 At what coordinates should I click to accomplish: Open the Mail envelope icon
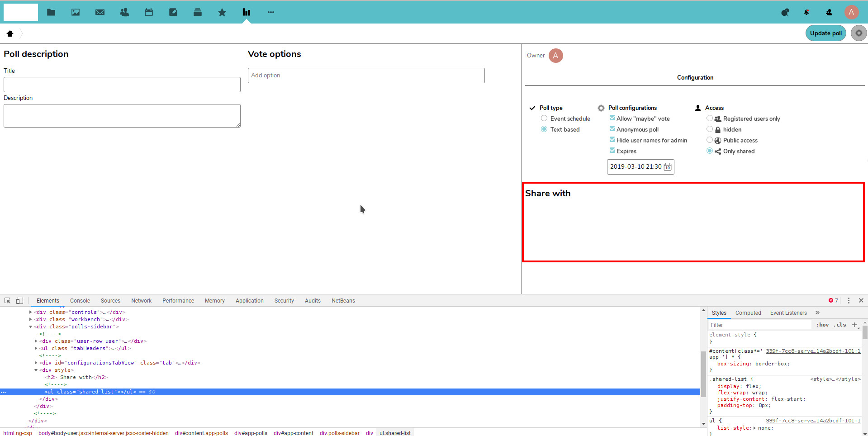(x=100, y=12)
